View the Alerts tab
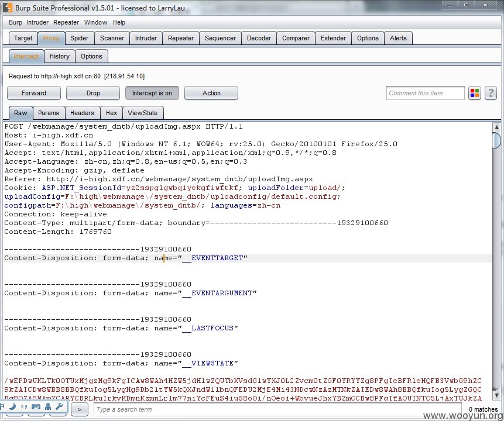 pyautogui.click(x=398, y=38)
